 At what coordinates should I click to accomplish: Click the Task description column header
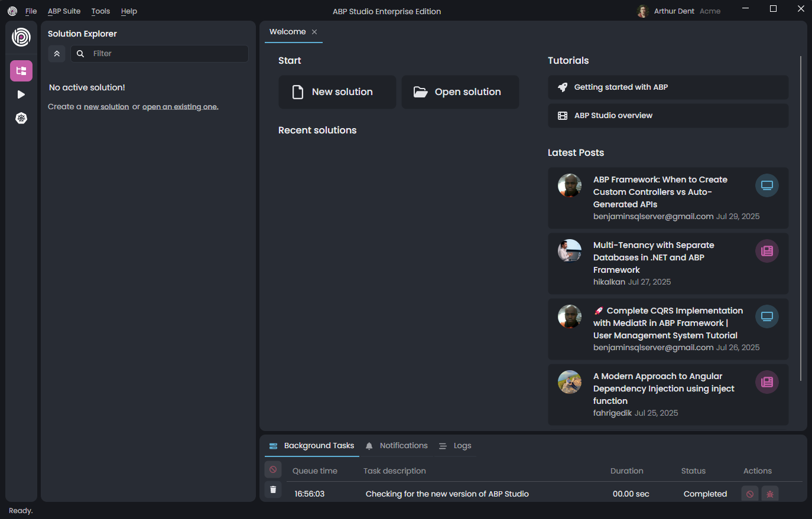point(395,471)
